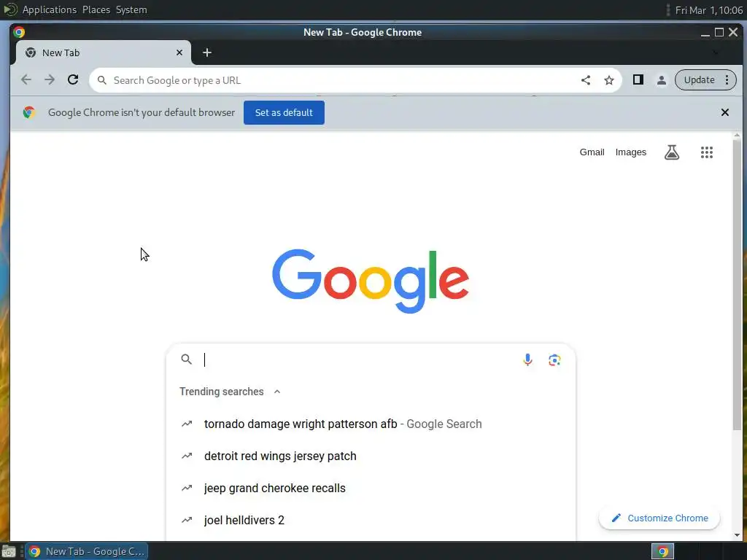747x560 pixels.
Task: Click the Chrome icon in the window title bar
Action: [x=19, y=32]
